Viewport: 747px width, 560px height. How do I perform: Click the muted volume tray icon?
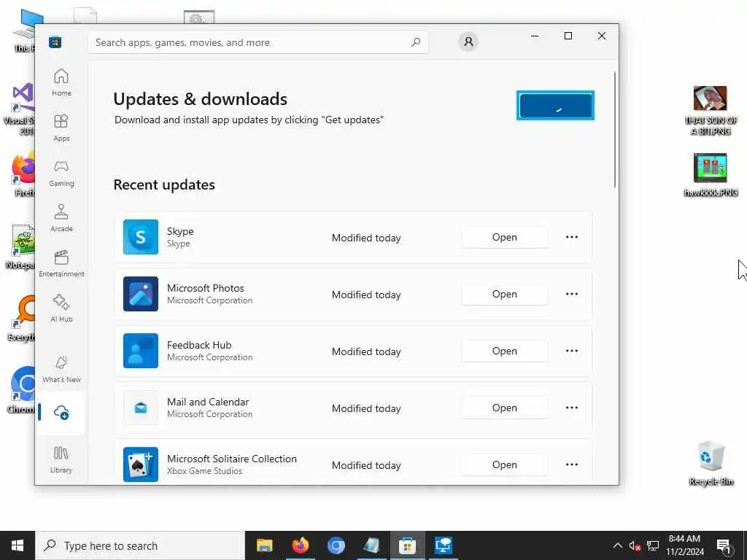(635, 545)
